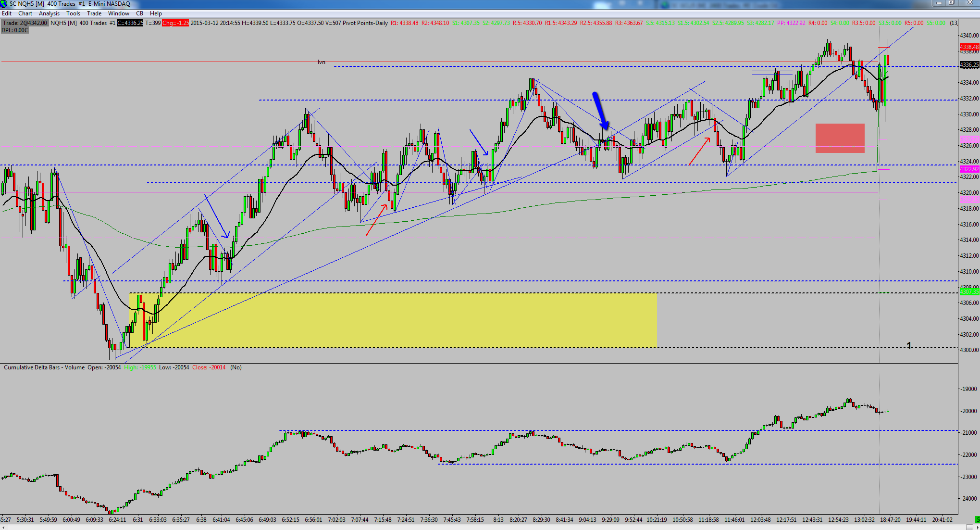Click the 4330.00 price scale label
This screenshot has height=530, width=980.
tap(969, 114)
